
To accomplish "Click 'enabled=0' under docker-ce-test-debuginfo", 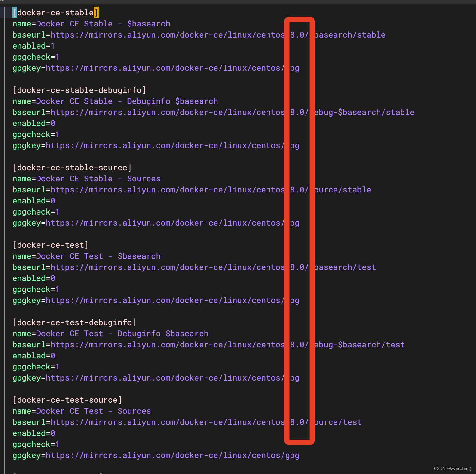I will [x=34, y=356].
